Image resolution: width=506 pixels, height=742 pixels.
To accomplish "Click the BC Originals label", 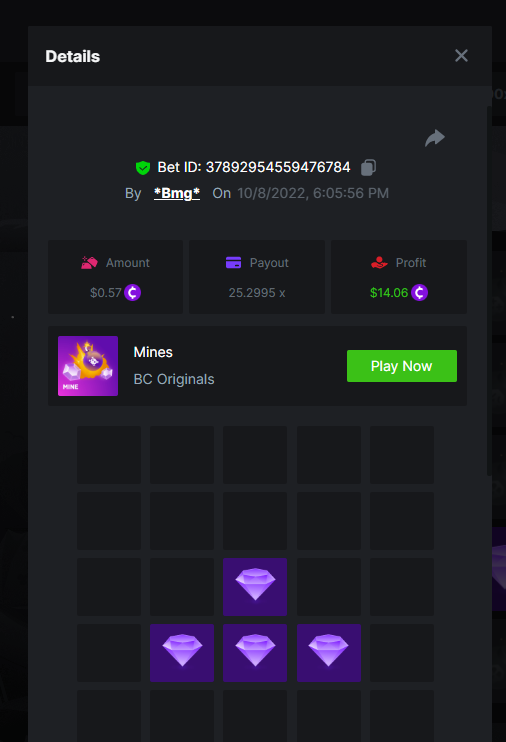I will coord(174,379).
